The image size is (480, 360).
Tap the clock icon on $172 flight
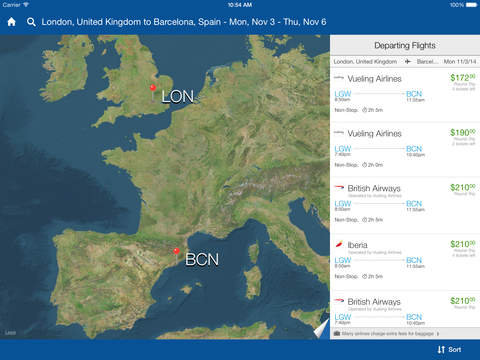pyautogui.click(x=364, y=110)
